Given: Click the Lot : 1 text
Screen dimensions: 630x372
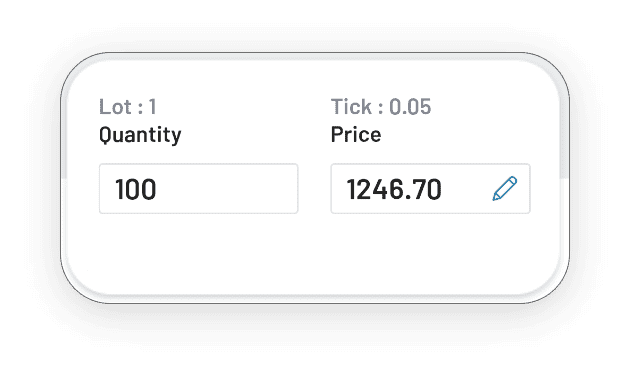Looking at the screenshot, I should click(127, 107).
